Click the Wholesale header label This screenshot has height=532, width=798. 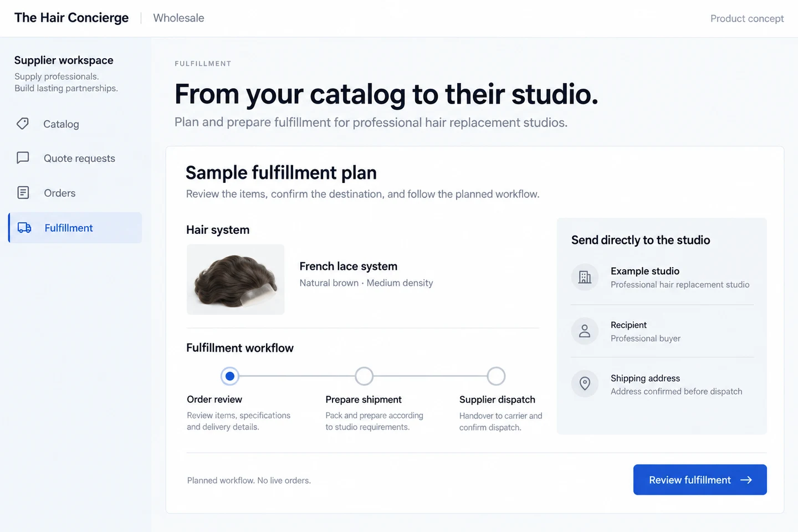[178, 18]
